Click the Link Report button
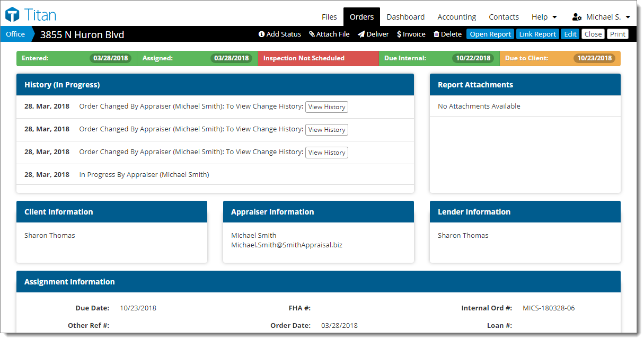The height and width of the screenshot is (339, 644). pos(537,34)
